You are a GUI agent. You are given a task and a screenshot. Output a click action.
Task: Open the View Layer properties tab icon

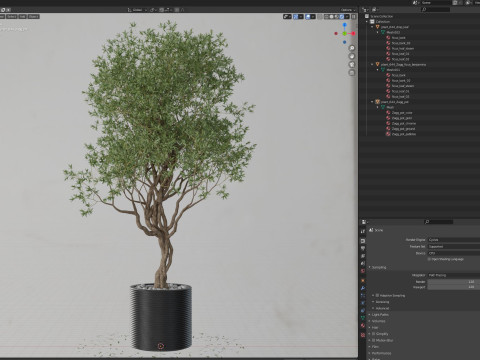(363, 256)
